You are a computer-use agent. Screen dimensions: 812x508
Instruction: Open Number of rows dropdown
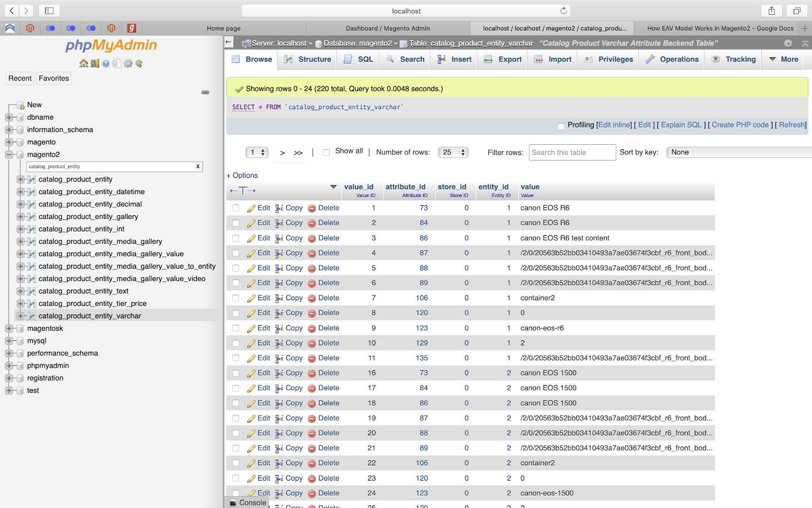click(x=453, y=152)
